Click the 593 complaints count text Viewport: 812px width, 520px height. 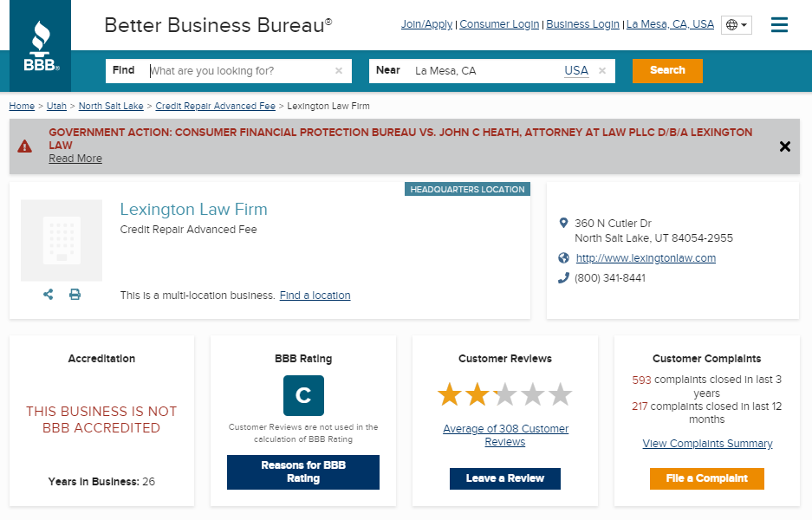(x=641, y=380)
